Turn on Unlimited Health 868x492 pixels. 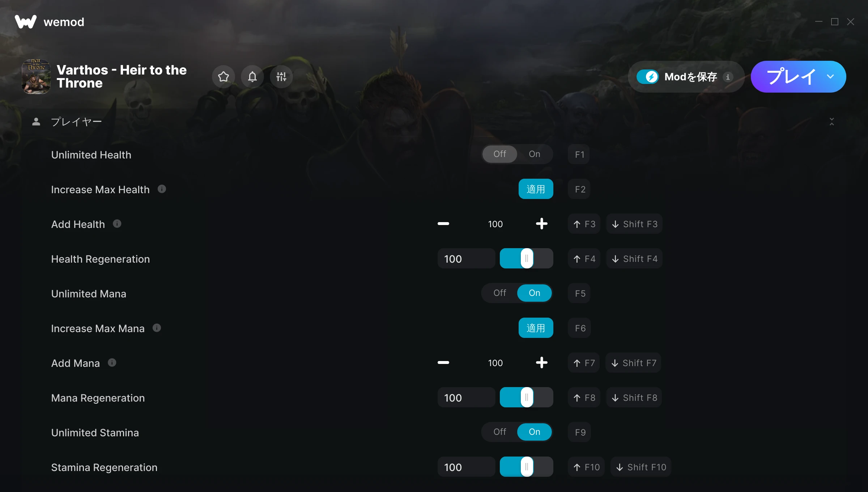point(535,154)
